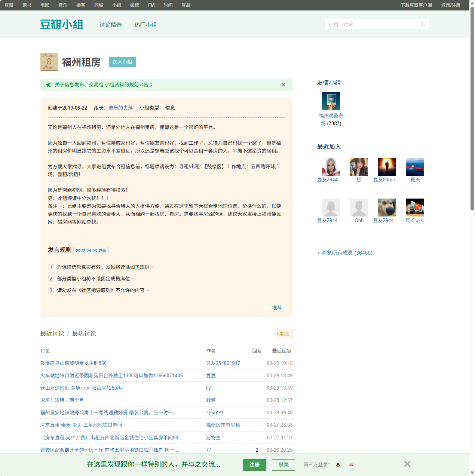
Task: Click the search magnifier icon
Action: pyautogui.click(x=423, y=24)
